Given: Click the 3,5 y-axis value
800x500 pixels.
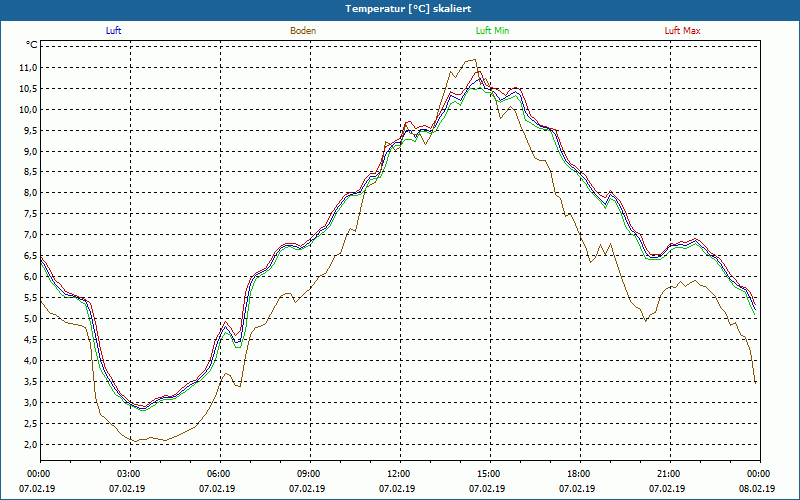Looking at the screenshot, I should tap(31, 382).
